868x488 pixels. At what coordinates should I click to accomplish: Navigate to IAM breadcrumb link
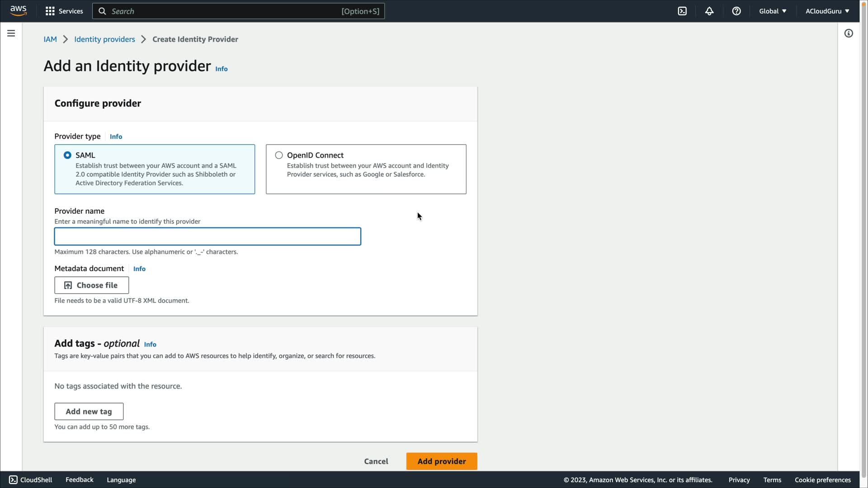[x=50, y=39]
